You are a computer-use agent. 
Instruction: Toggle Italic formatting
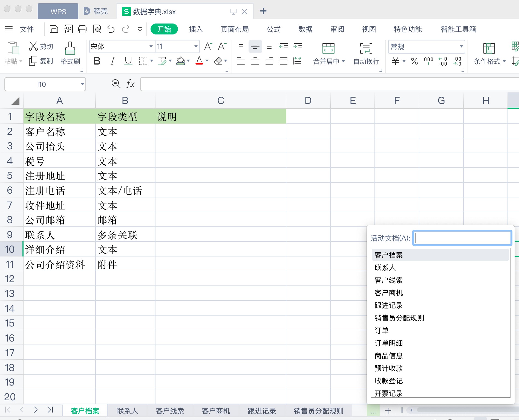(113, 61)
